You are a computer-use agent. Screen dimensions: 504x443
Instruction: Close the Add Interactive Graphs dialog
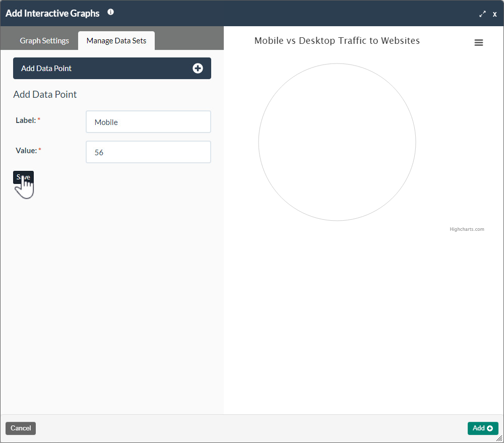[495, 14]
